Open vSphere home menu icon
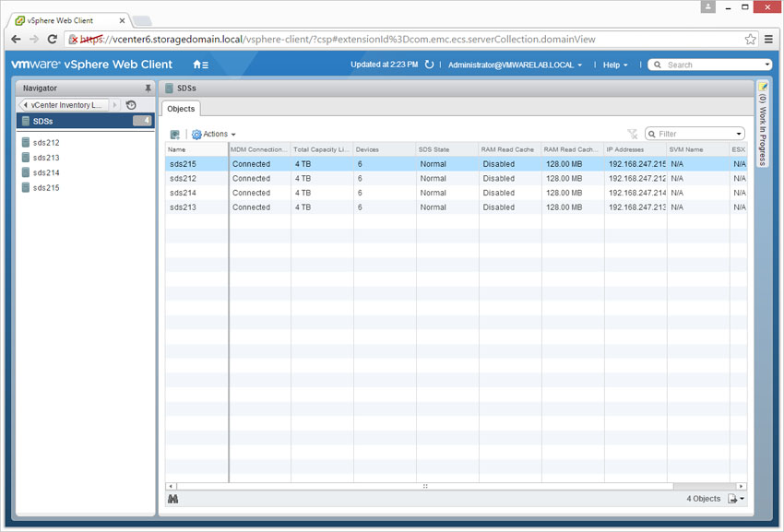The width and height of the screenshot is (784, 532). (200, 65)
